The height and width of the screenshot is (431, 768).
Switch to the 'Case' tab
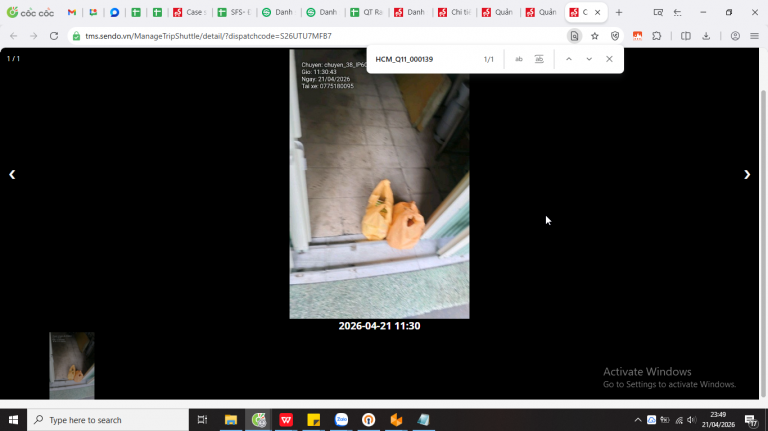[190, 12]
